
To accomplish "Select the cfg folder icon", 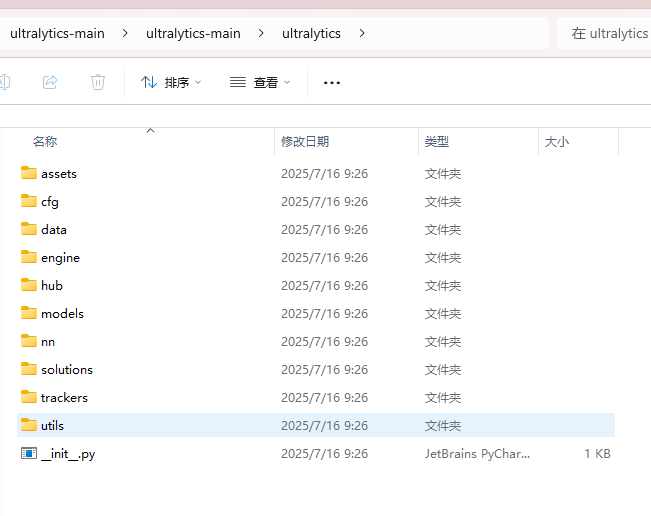I will click(29, 201).
